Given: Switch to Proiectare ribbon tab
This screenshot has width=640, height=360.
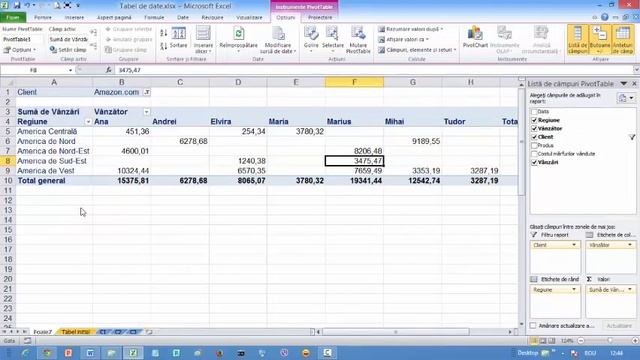Looking at the screenshot, I should point(320,18).
